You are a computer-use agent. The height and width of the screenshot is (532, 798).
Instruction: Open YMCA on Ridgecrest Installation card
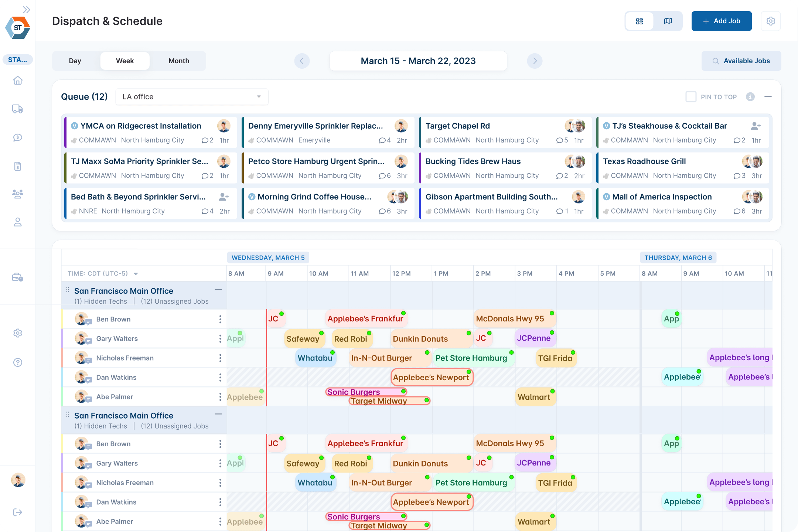151,133
